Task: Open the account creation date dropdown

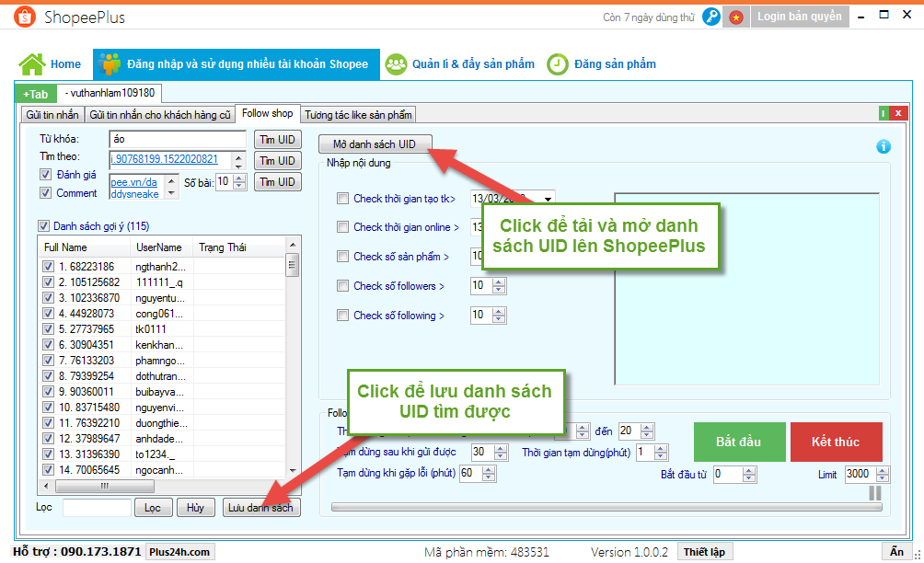Action: coord(549,199)
